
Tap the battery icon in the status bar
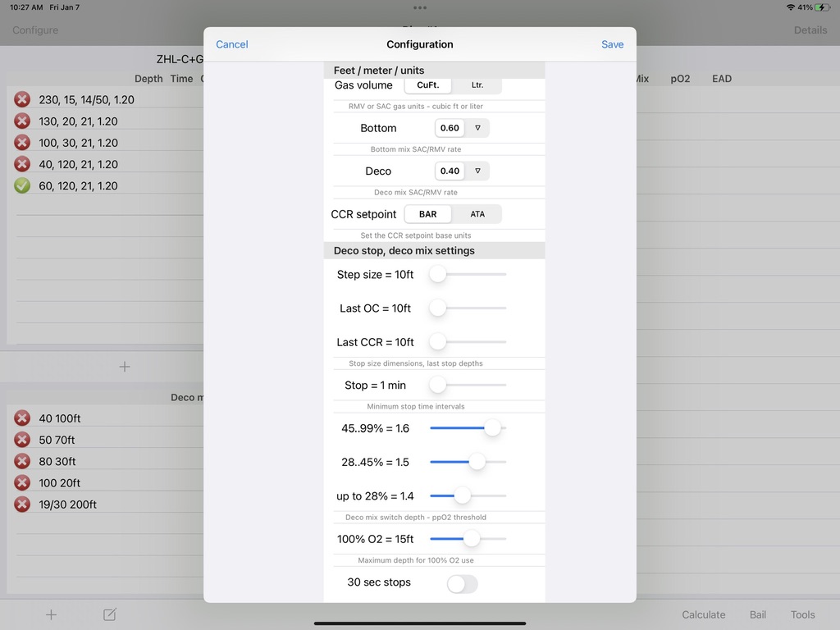point(822,7)
